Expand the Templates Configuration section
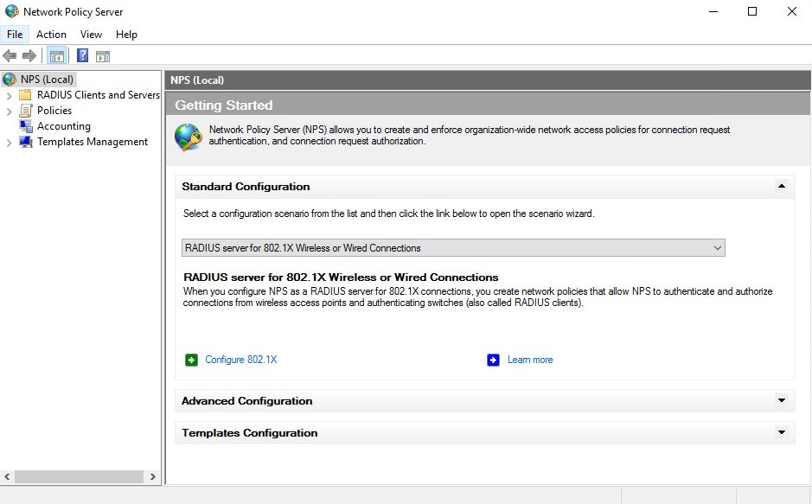The width and height of the screenshot is (812, 504). 782,432
